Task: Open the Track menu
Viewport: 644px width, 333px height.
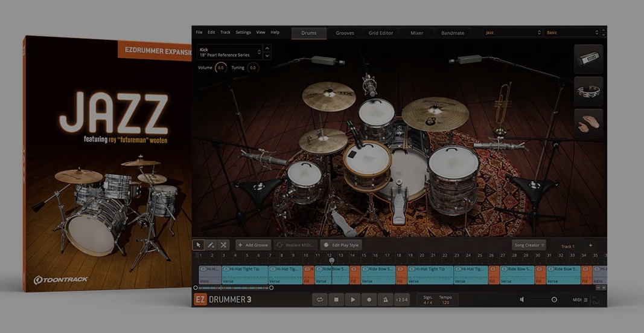Action: point(225,32)
